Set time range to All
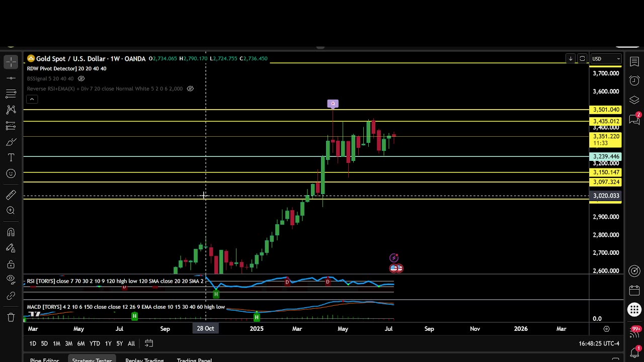Screen dimensions: 644x362 point(131,343)
